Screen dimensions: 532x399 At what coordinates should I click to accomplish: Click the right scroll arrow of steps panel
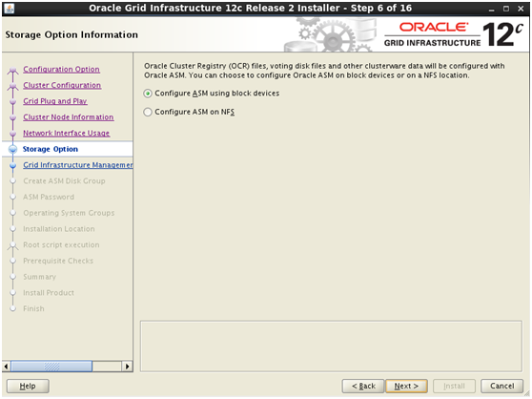[x=127, y=367]
